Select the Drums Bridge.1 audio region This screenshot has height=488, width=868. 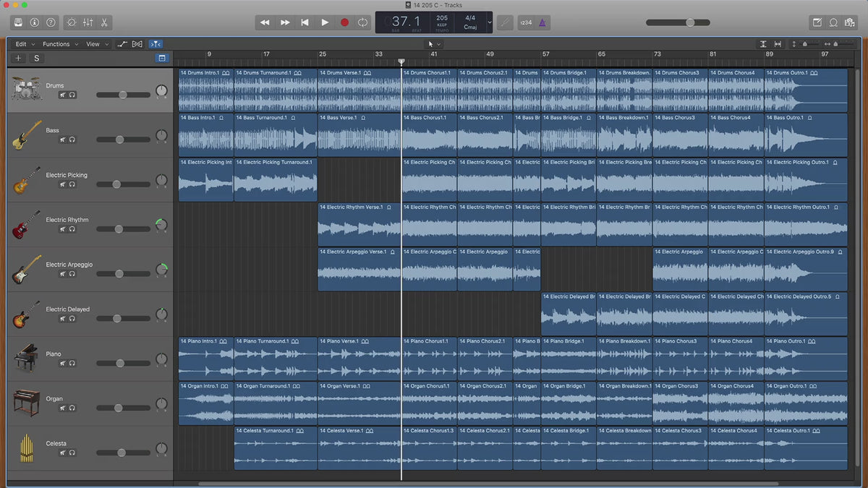coord(569,90)
